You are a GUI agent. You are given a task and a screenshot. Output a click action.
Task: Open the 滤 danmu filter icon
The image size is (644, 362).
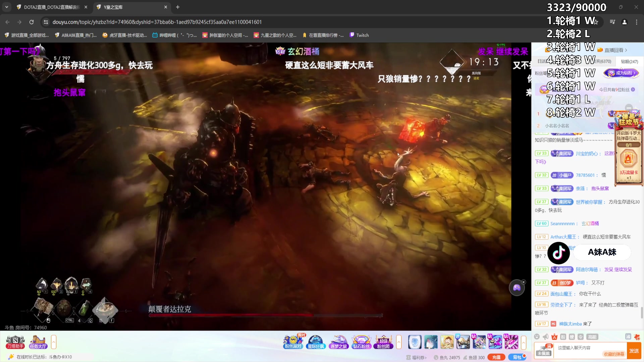click(629, 337)
